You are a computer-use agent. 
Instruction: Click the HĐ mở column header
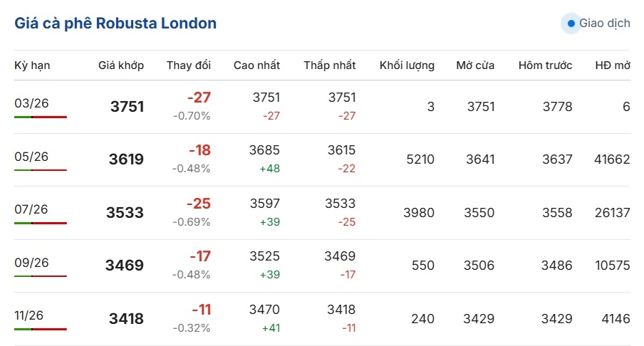pos(613,65)
